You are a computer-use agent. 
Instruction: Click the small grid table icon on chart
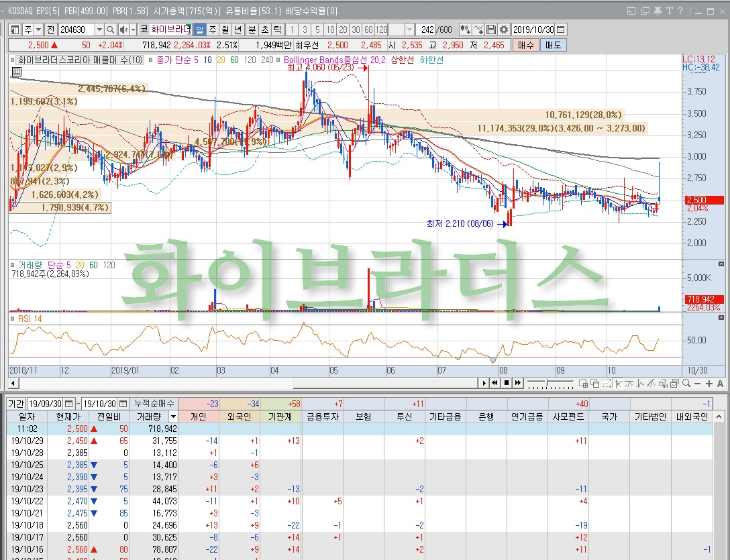tap(16, 72)
